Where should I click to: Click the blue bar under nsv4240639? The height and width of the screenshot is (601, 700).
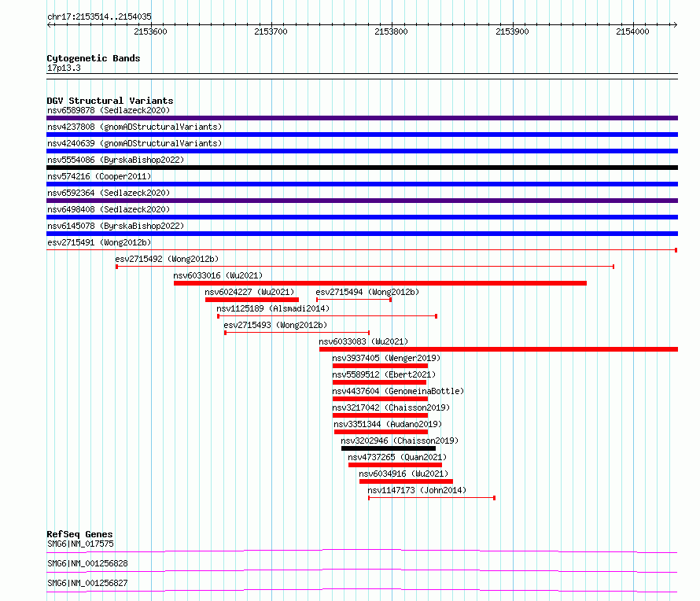[362, 151]
